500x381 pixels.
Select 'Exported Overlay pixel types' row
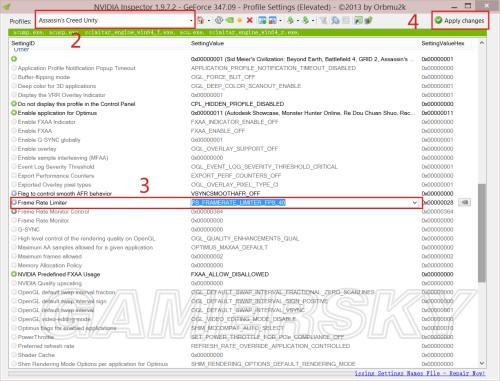click(243, 185)
